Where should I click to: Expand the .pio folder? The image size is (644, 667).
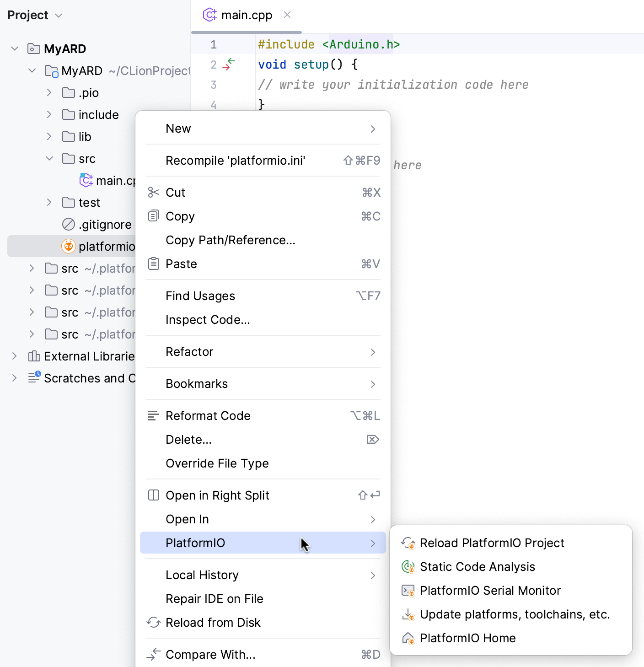[x=49, y=93]
